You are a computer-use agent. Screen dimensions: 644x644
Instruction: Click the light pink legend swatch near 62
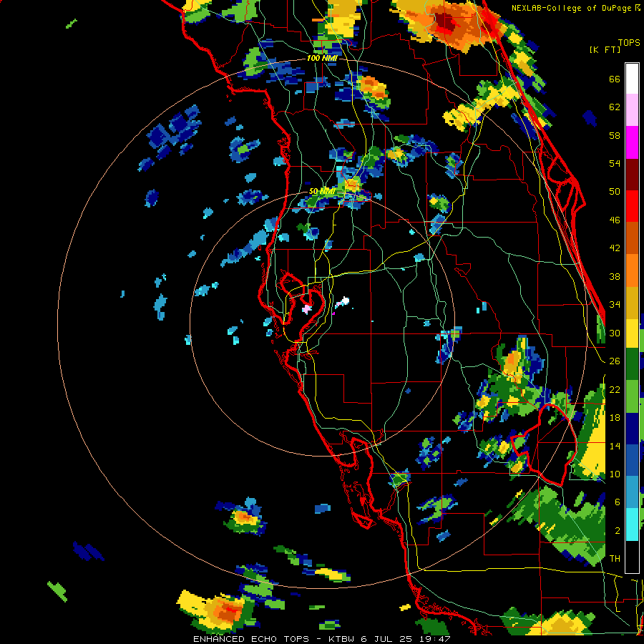[632, 110]
